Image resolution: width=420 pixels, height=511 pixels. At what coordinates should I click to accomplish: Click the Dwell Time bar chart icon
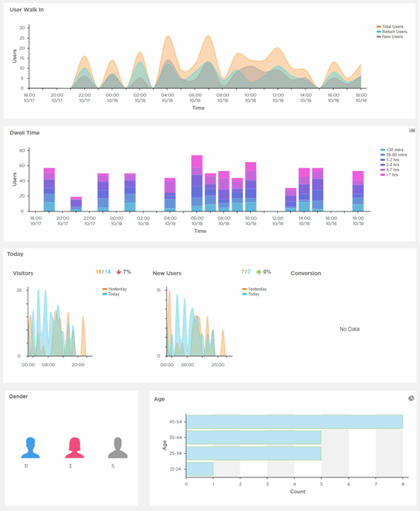(412, 130)
